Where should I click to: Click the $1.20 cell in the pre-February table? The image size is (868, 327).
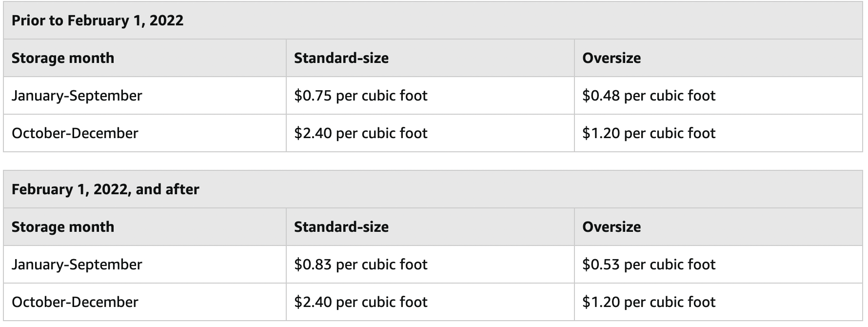649,133
